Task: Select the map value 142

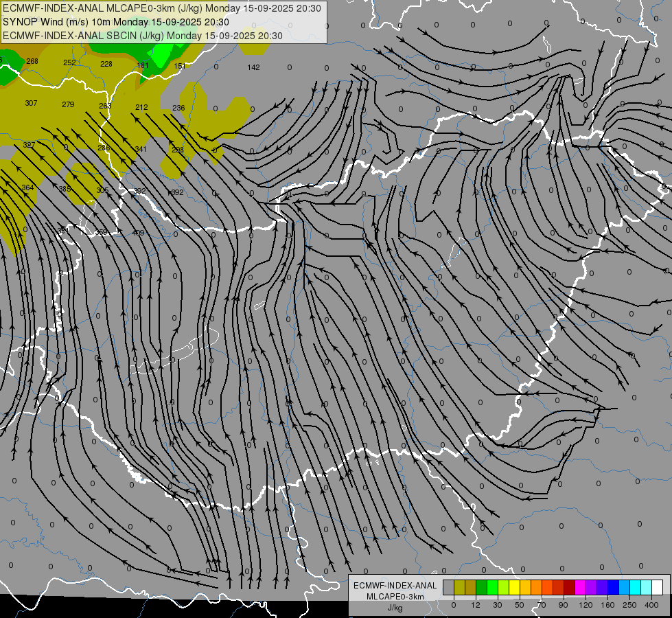Action: 254,67
